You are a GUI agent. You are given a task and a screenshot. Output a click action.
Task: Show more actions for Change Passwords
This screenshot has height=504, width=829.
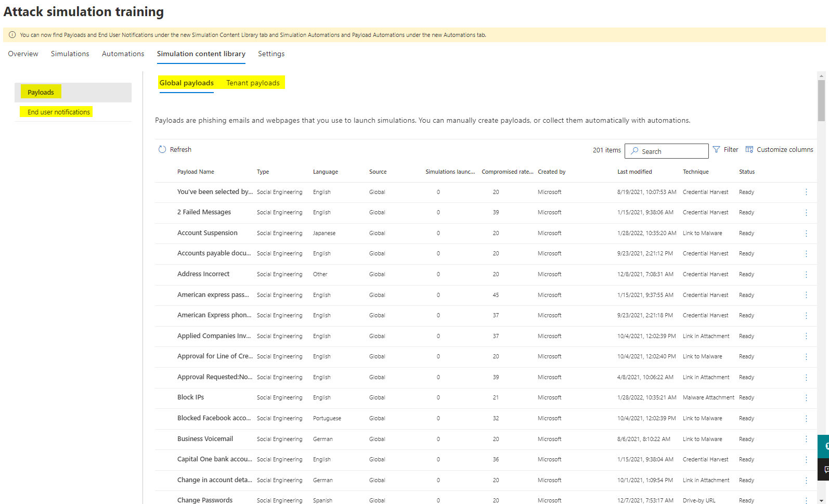(806, 500)
